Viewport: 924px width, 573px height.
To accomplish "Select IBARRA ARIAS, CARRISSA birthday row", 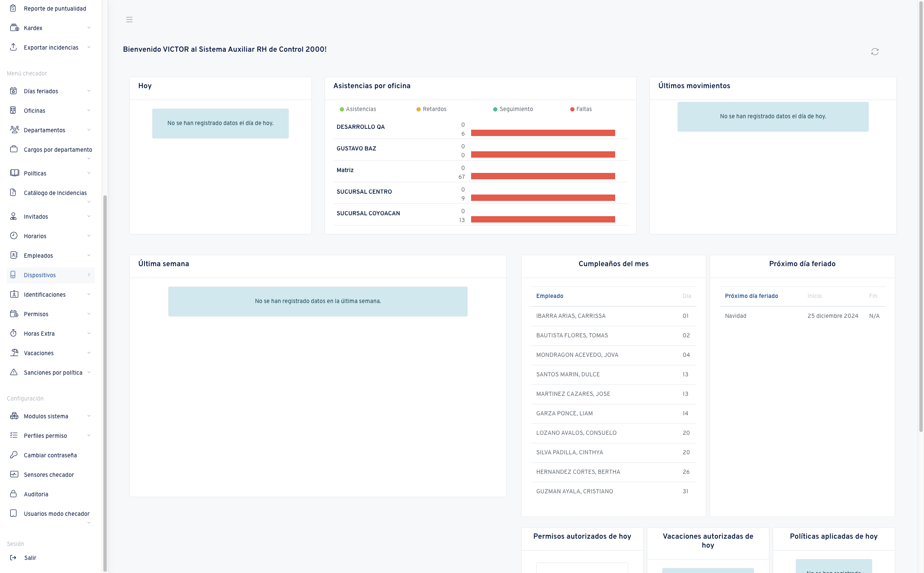I will (x=613, y=316).
